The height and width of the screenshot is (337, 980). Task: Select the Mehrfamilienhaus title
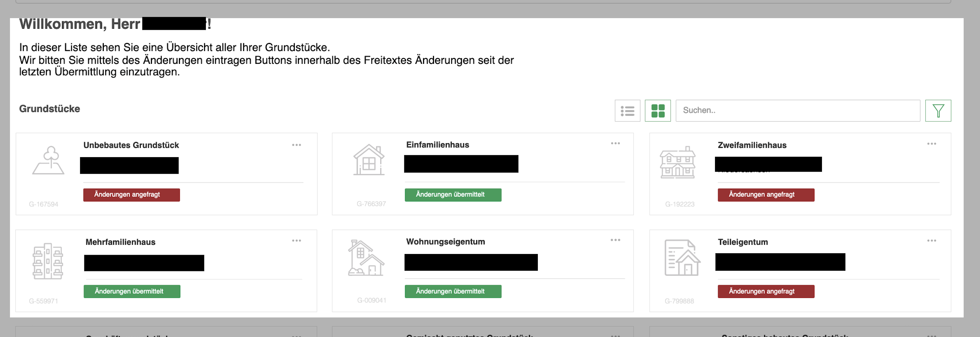(x=120, y=242)
